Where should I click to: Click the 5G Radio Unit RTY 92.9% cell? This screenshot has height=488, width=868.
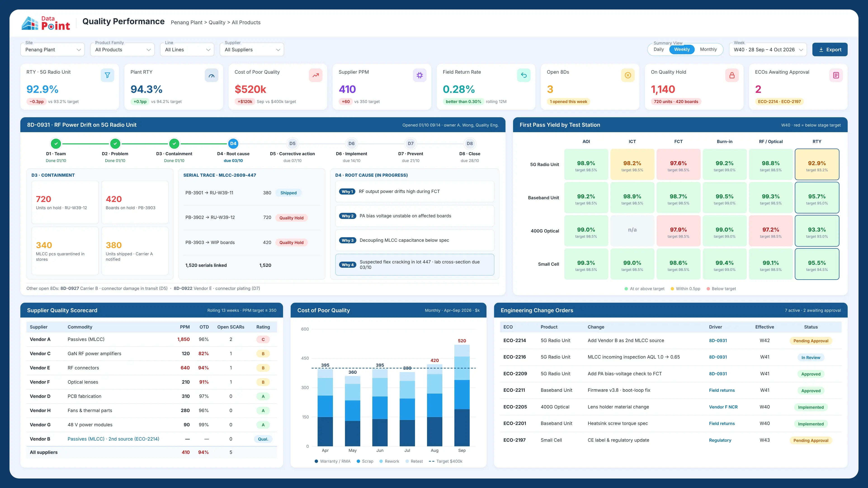pos(817,164)
